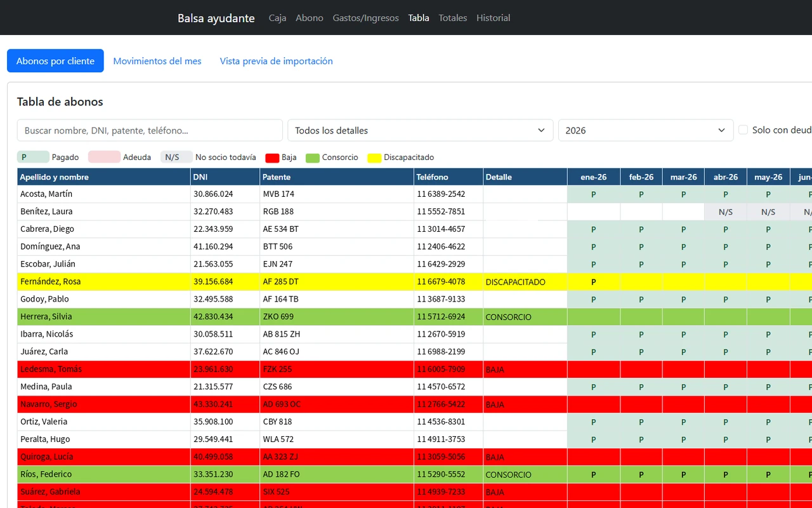Click the red Baja legend swatch
Image resolution: width=812 pixels, height=508 pixels.
(x=272, y=157)
